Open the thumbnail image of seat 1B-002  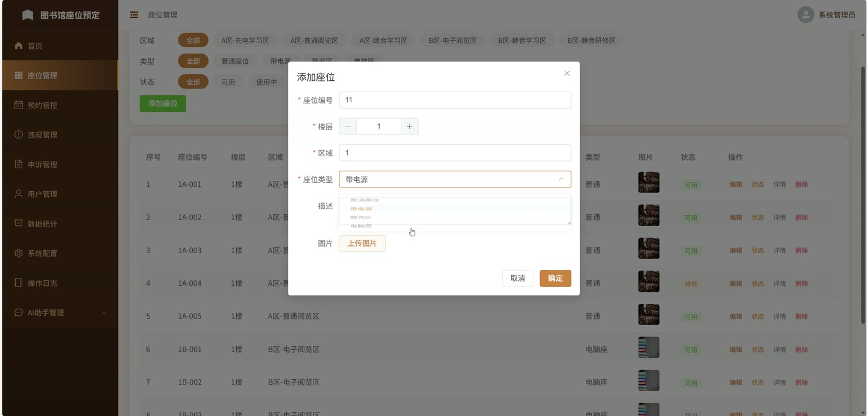[x=649, y=380]
